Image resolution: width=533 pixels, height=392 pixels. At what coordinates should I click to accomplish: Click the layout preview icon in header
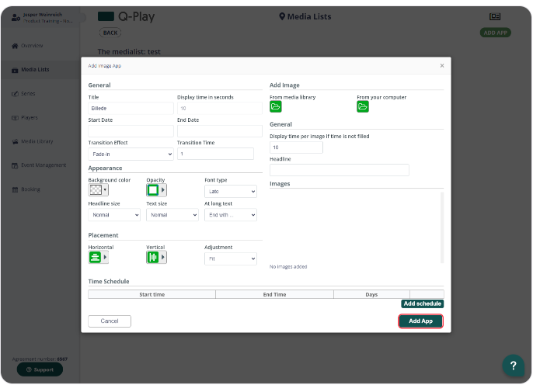(495, 16)
